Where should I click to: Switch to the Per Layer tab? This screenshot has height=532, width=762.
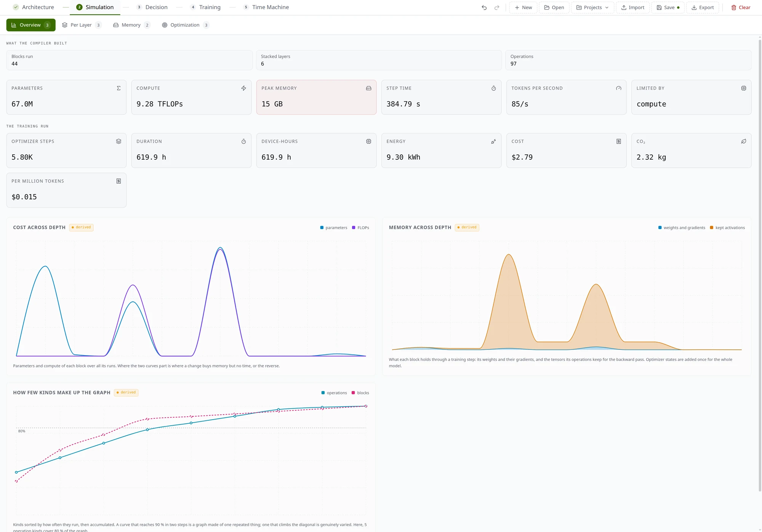[x=82, y=25]
